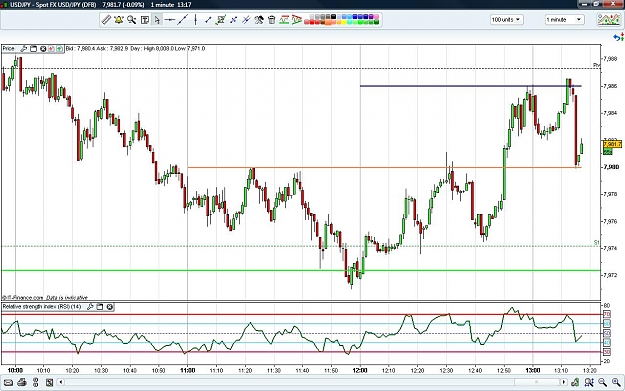The width and height of the screenshot is (625, 391).
Task: Click the RSI panel window icon
Action: pos(100,307)
